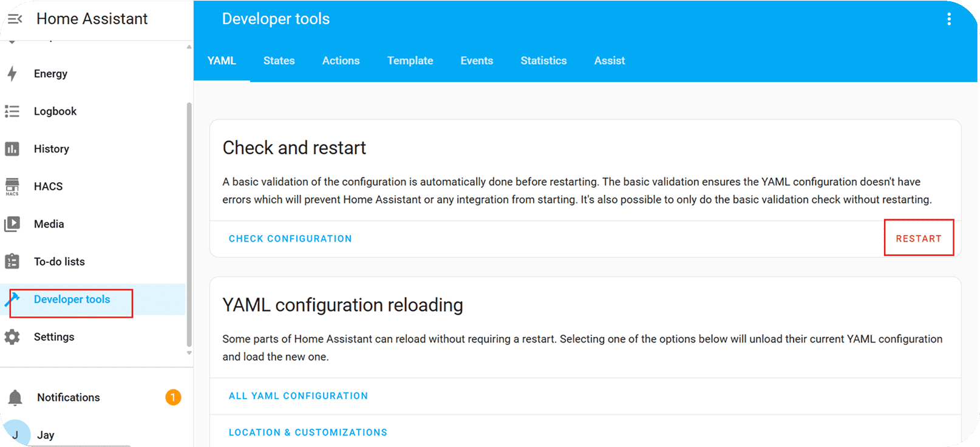Click the sidebar scroll down arrow

click(x=189, y=353)
